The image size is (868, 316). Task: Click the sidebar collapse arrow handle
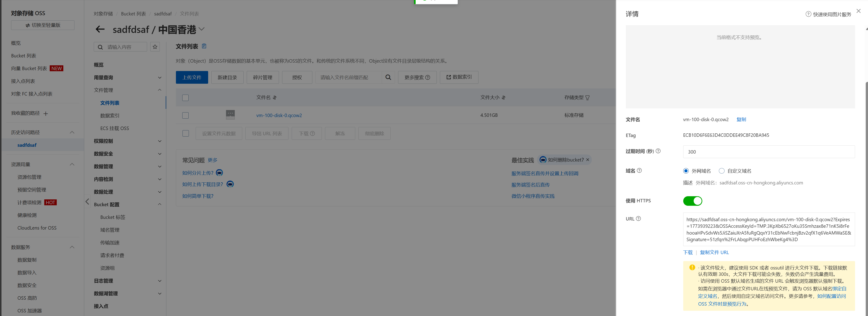pos(87,202)
